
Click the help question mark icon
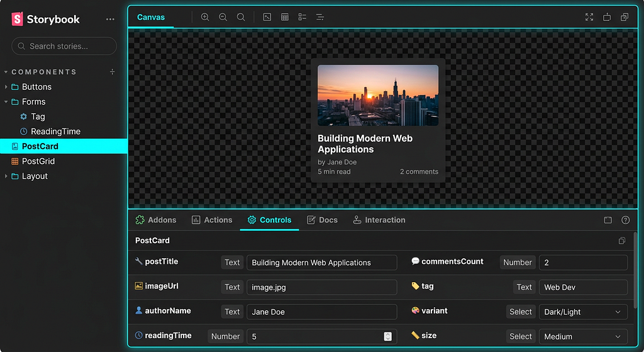625,220
